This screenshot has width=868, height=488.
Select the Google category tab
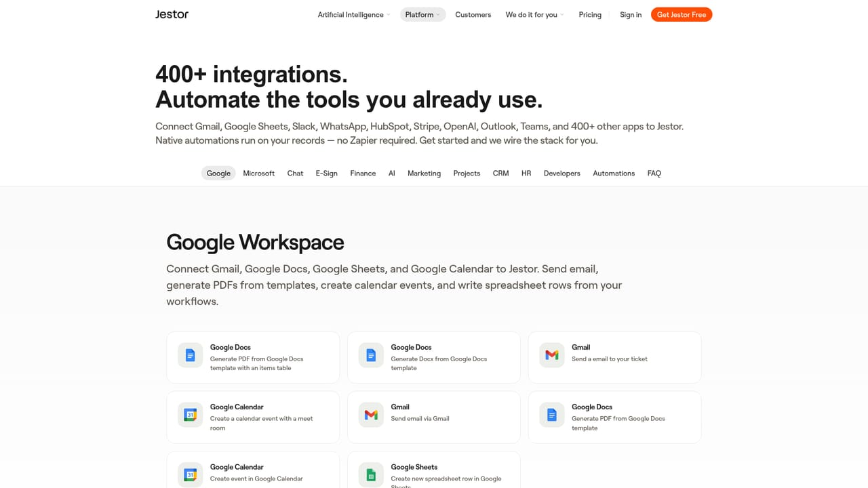pyautogui.click(x=218, y=174)
